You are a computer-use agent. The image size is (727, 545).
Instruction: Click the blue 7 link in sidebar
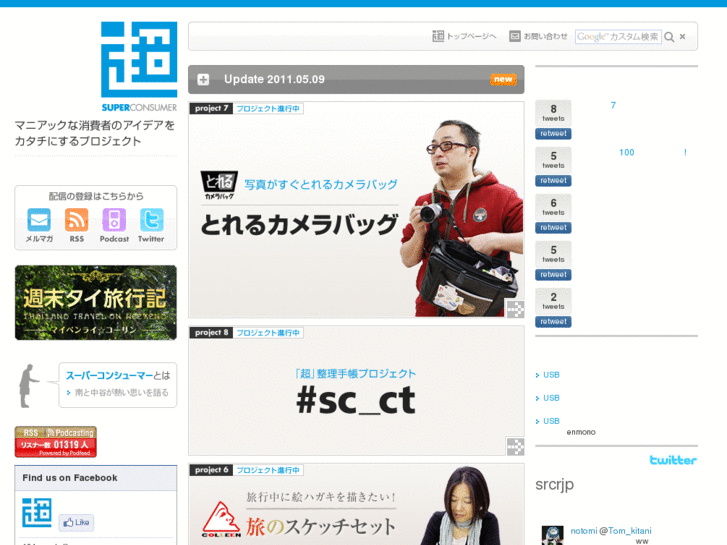click(613, 105)
